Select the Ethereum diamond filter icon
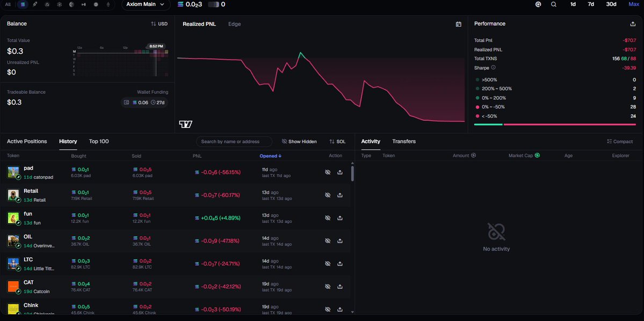The width and height of the screenshot is (644, 321). 108,4
